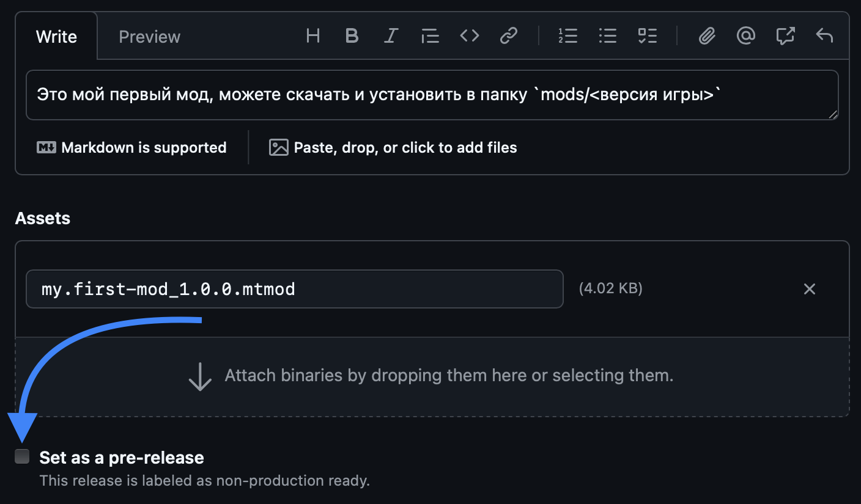Screen dimensions: 861x504
Task: Stay on the Write tab
Action: (x=56, y=36)
